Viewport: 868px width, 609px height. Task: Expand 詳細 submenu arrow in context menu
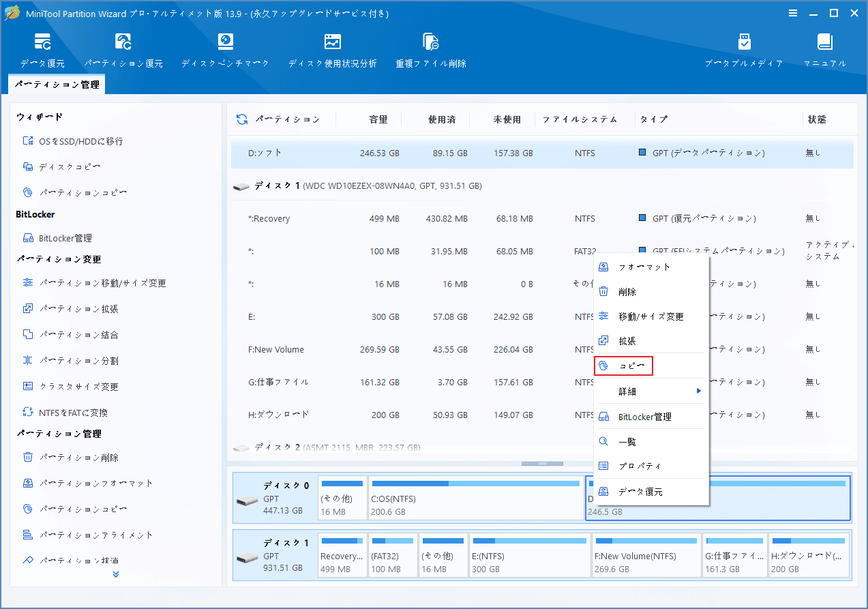[698, 391]
